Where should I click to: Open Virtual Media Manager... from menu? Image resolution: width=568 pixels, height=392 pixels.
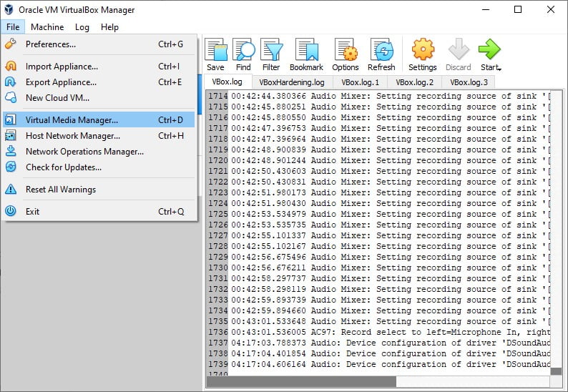click(99, 120)
